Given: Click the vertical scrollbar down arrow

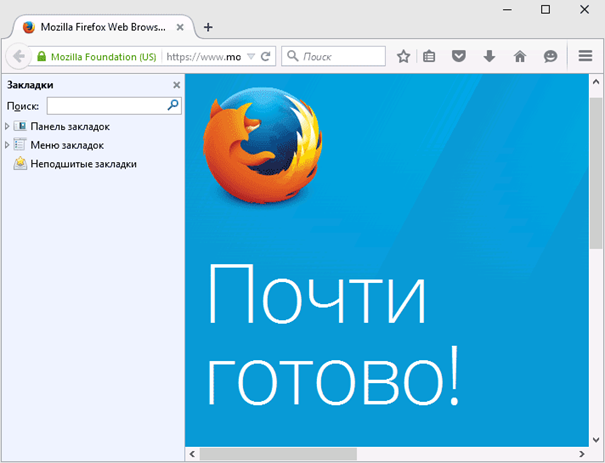Looking at the screenshot, I should (596, 439).
